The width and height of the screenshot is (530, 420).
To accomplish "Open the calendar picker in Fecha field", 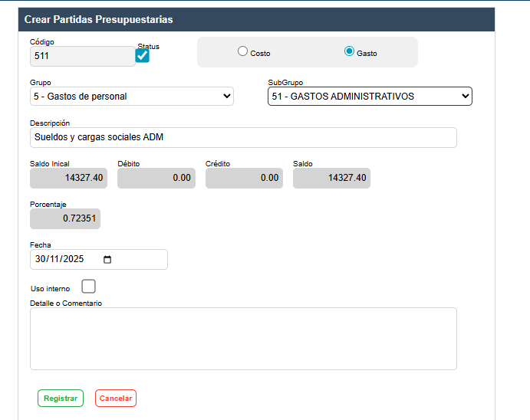I will point(107,260).
